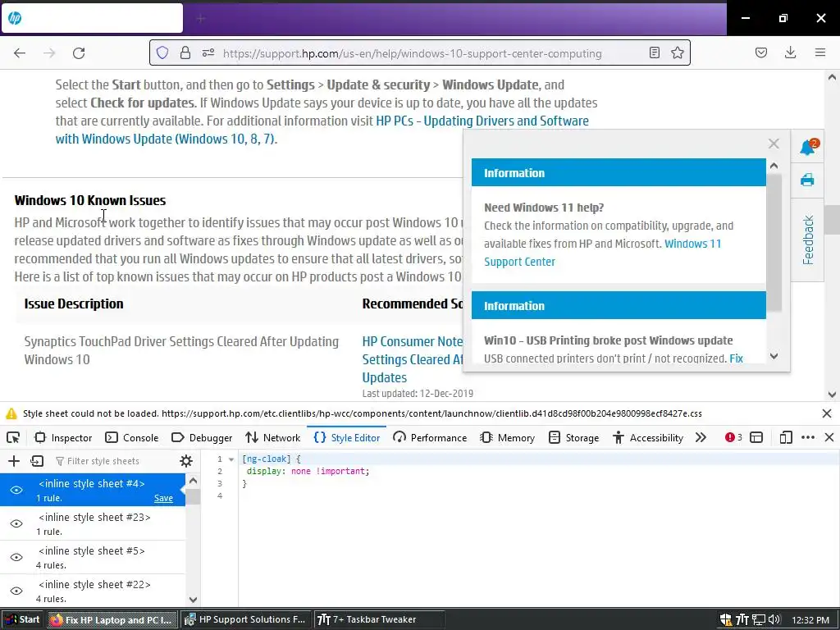This screenshot has width=840, height=630.
Task: Open the Inspector tab
Action: [x=62, y=438]
